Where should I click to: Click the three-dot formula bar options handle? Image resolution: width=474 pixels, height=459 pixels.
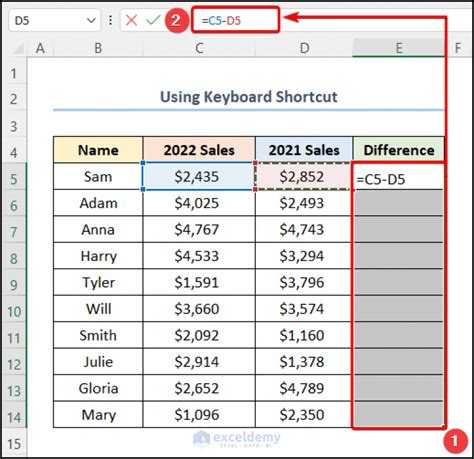(110, 21)
